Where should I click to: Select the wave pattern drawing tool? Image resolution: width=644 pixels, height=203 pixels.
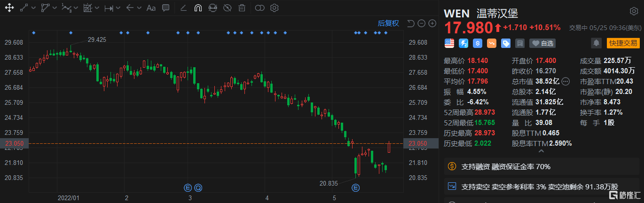pos(67,8)
